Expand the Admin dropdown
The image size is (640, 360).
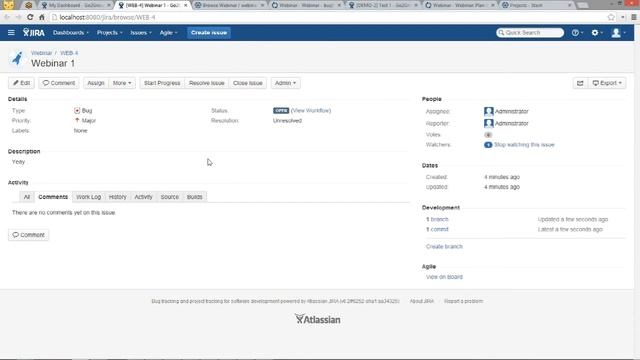click(x=285, y=83)
